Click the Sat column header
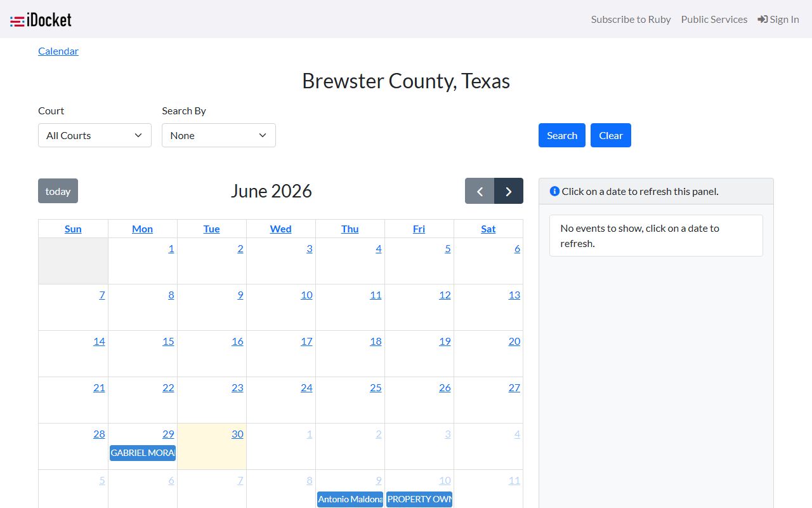 coord(488,229)
